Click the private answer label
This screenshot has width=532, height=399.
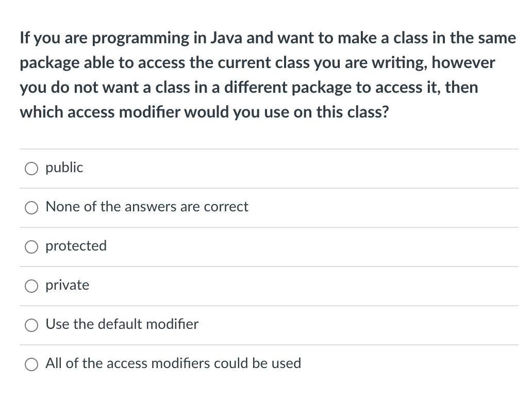coord(67,285)
